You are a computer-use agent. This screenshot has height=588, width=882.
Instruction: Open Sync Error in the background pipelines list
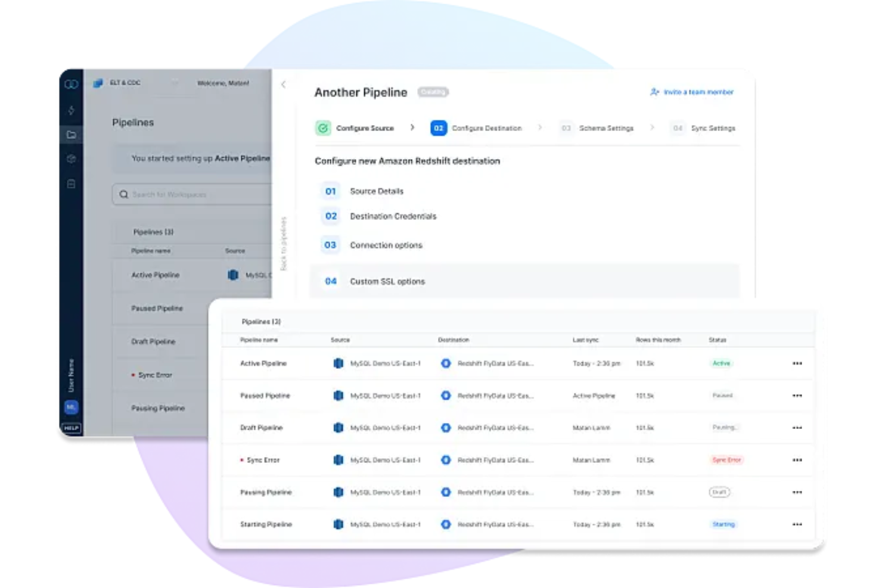click(x=155, y=375)
